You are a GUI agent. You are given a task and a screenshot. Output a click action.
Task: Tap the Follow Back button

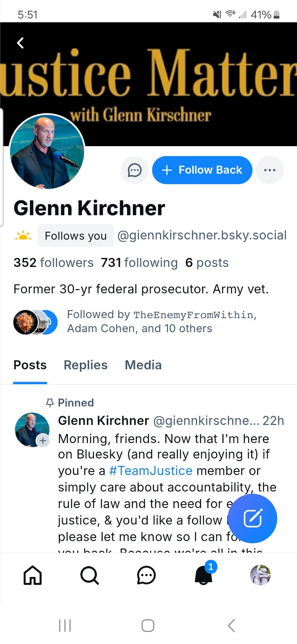(202, 170)
